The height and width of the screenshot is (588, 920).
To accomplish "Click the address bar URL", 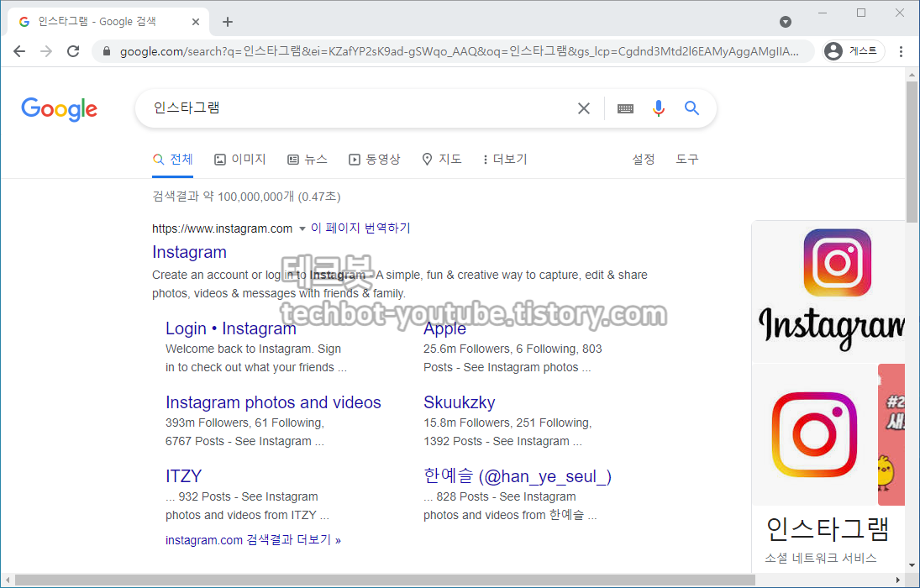I will [x=460, y=51].
